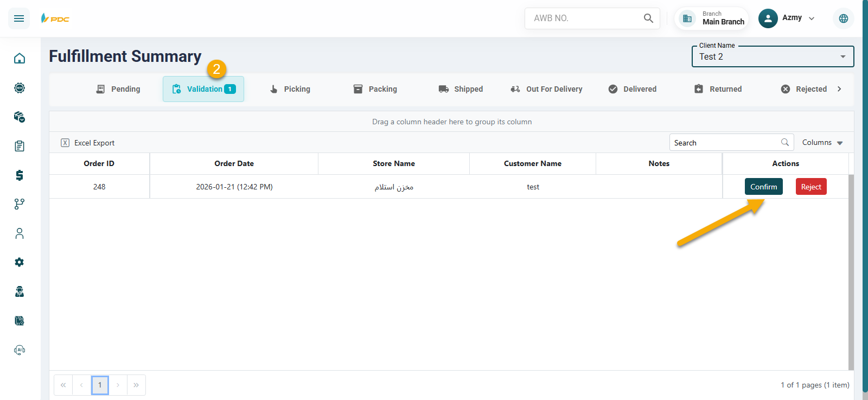Image resolution: width=868 pixels, height=400 pixels.
Task: Click order date 2026-01-21 (12:42 PM)
Action: [x=234, y=187]
